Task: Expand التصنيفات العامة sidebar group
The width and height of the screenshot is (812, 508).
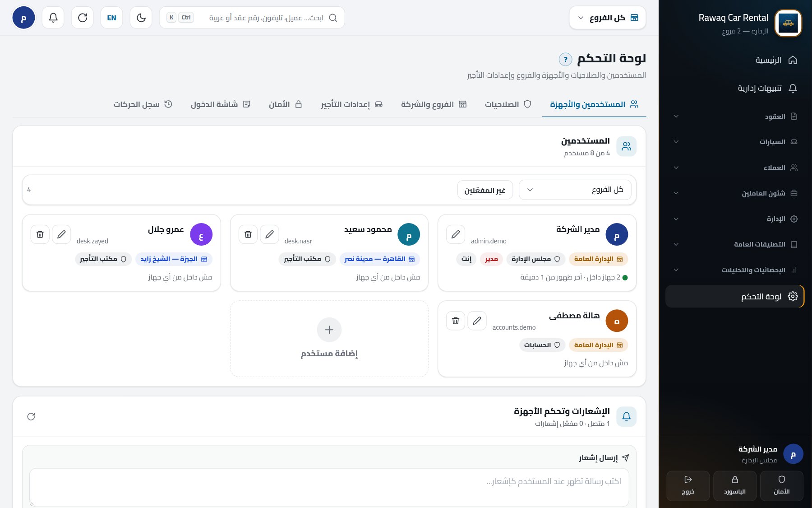Action: pyautogui.click(x=735, y=244)
